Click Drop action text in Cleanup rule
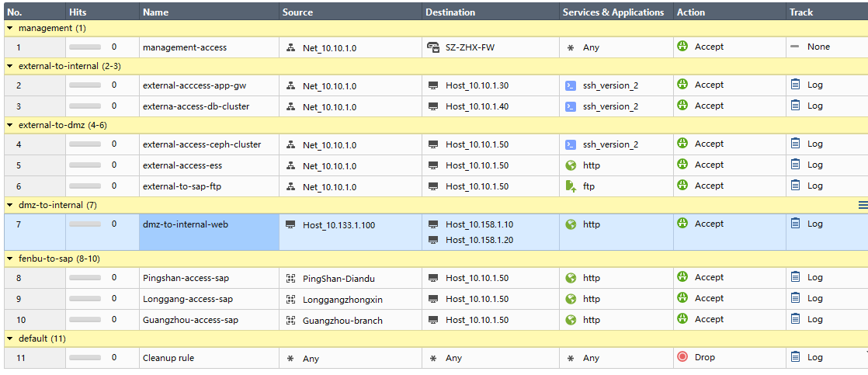 (705, 357)
